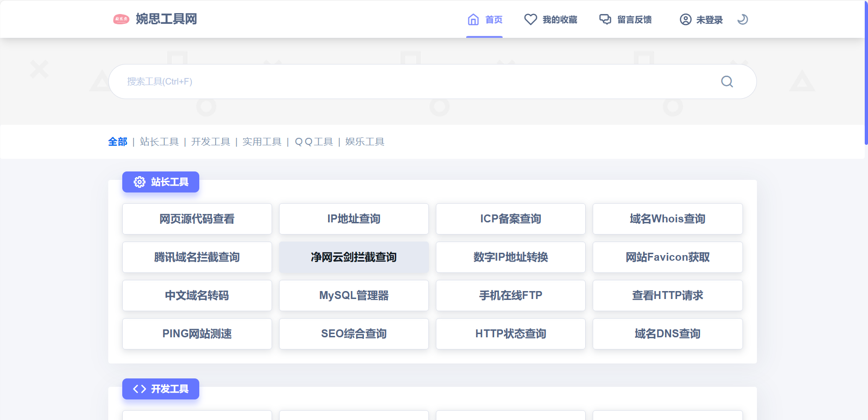The image size is (868, 420).
Task: Filter by 娱乐工具 category
Action: tap(365, 142)
